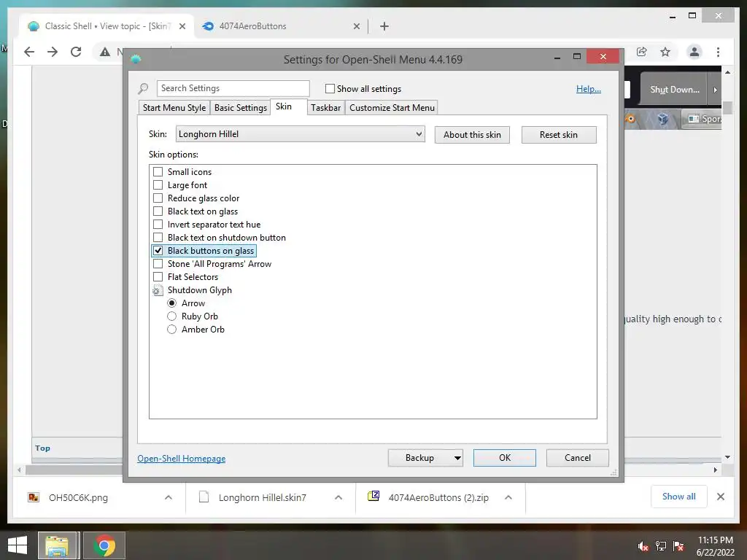The image size is (747, 560).
Task: Enable Large font option
Action: click(x=158, y=184)
